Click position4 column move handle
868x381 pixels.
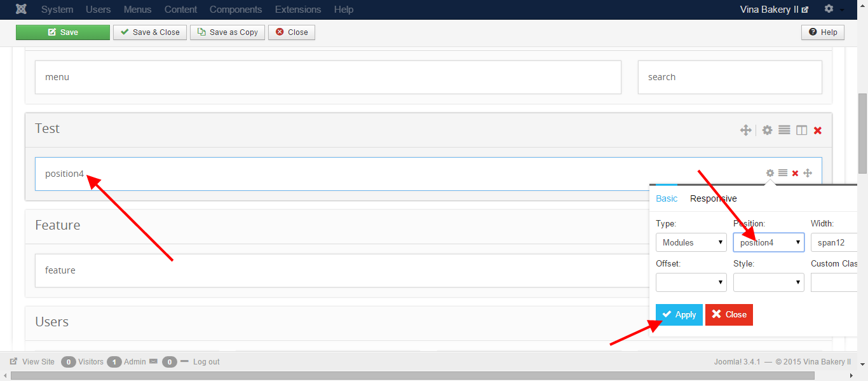pyautogui.click(x=808, y=173)
